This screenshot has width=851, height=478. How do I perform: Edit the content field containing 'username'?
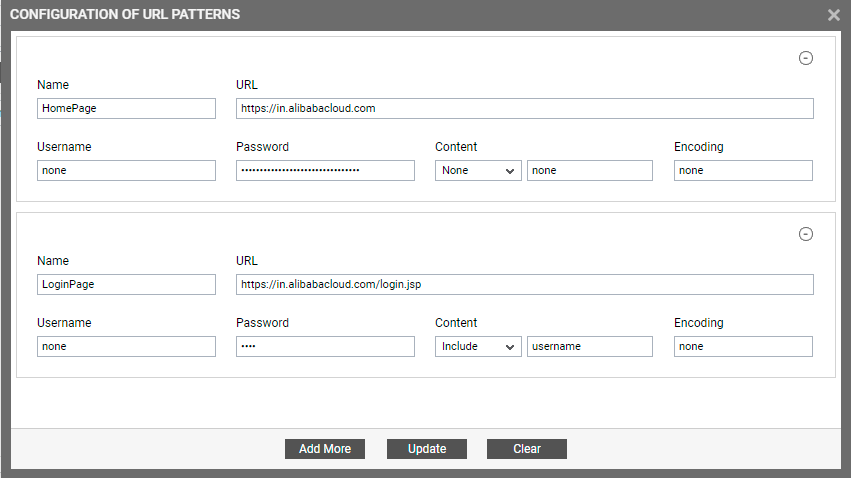pyautogui.click(x=589, y=346)
